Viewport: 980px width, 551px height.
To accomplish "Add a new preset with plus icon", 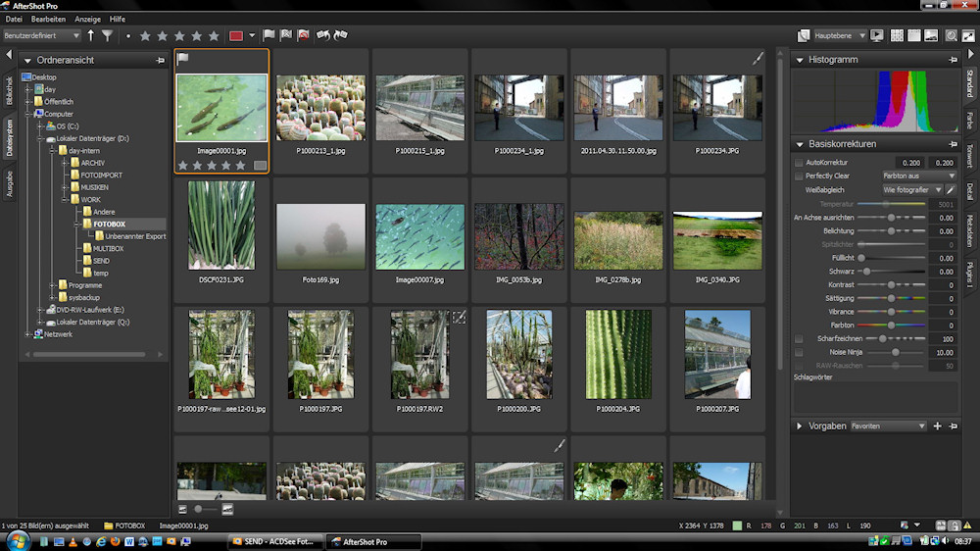I will (x=937, y=426).
